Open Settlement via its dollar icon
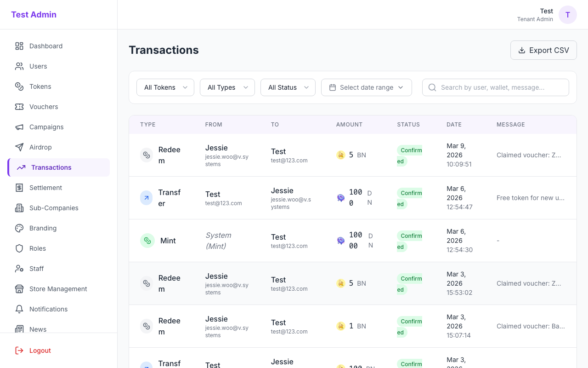The width and height of the screenshot is (588, 368). click(19, 188)
